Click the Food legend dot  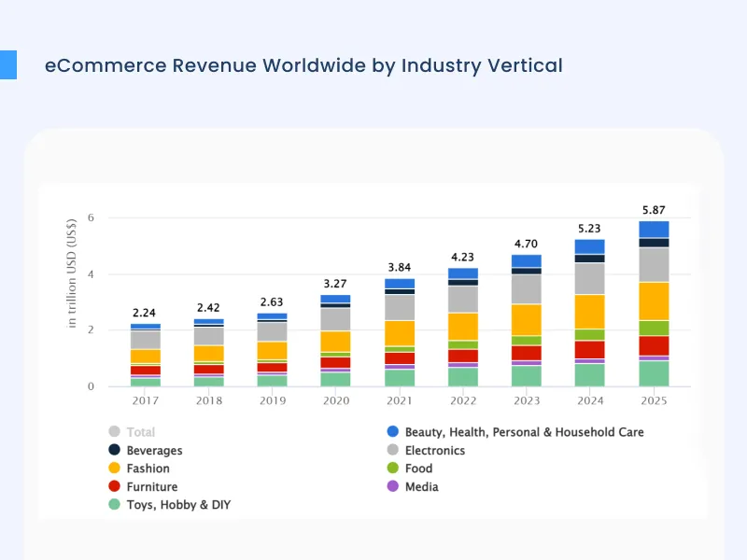coord(394,469)
